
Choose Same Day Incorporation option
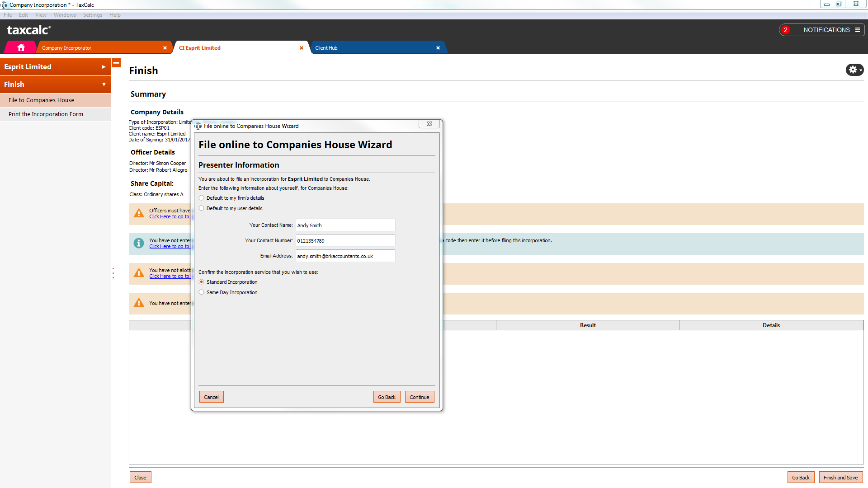[x=202, y=292]
